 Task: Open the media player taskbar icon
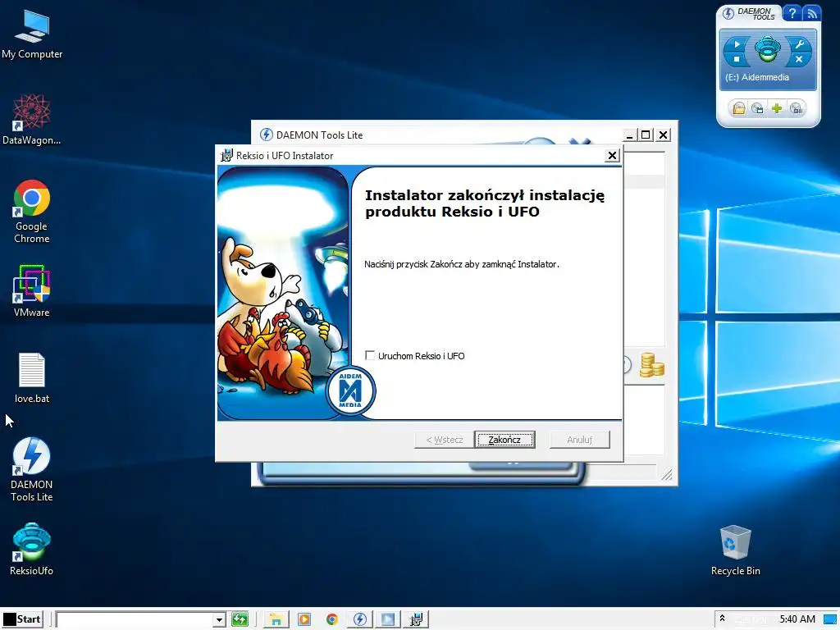point(304,620)
